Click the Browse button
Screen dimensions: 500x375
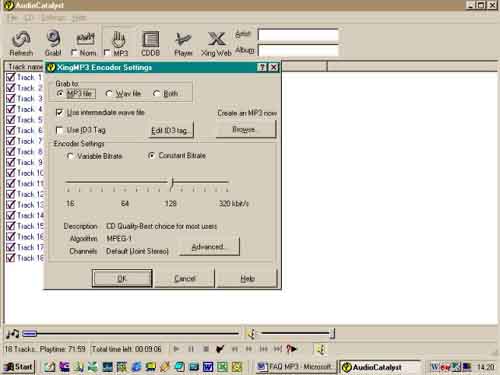(x=246, y=129)
